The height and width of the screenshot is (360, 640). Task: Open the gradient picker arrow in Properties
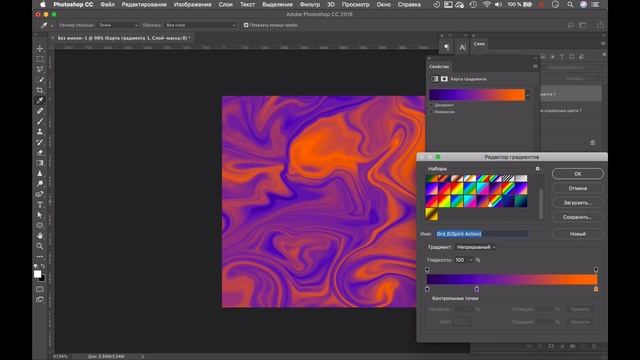pyautogui.click(x=528, y=95)
